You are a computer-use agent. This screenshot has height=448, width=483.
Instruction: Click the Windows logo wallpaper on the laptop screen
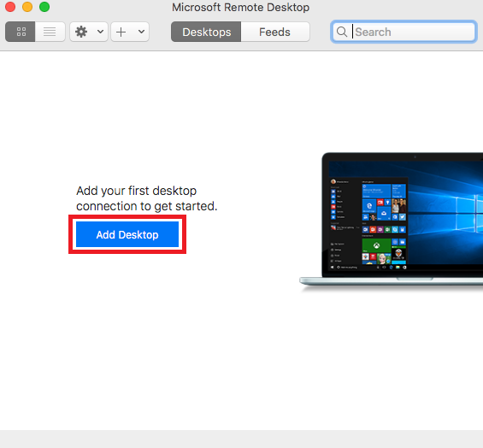tap(446, 213)
